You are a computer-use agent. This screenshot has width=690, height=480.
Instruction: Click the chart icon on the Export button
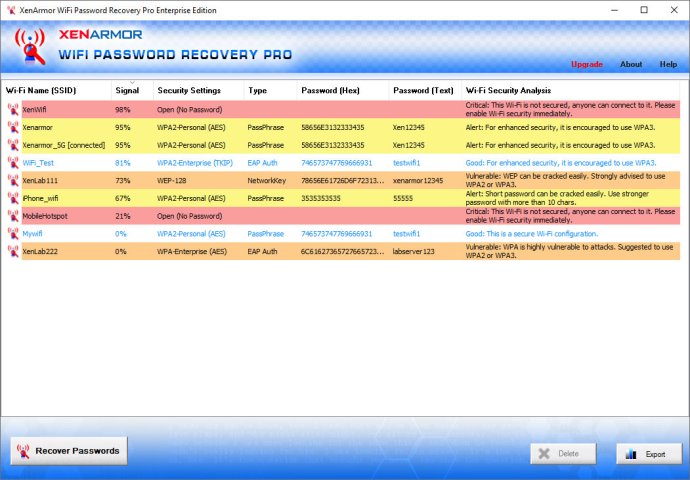point(631,454)
